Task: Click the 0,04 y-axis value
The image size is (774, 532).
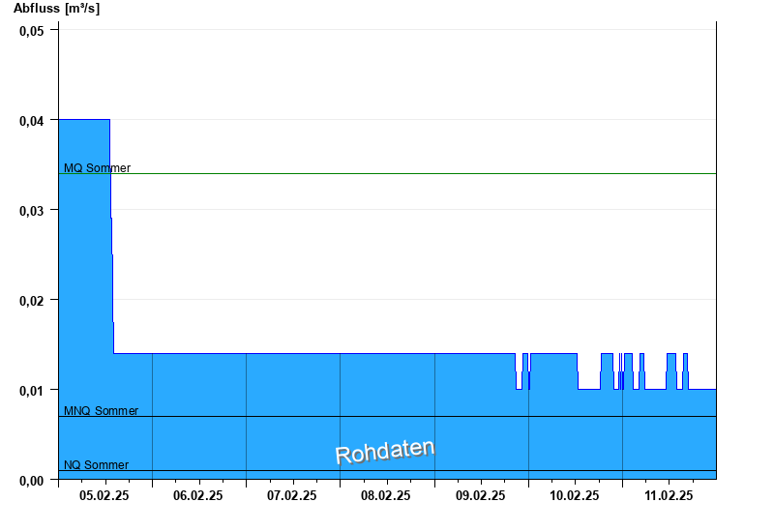Action: point(32,120)
